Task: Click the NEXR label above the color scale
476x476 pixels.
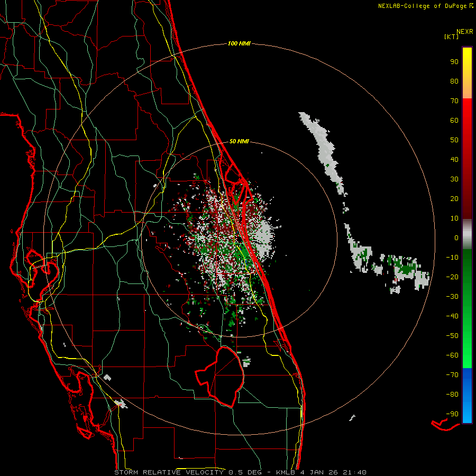Action: (x=465, y=32)
